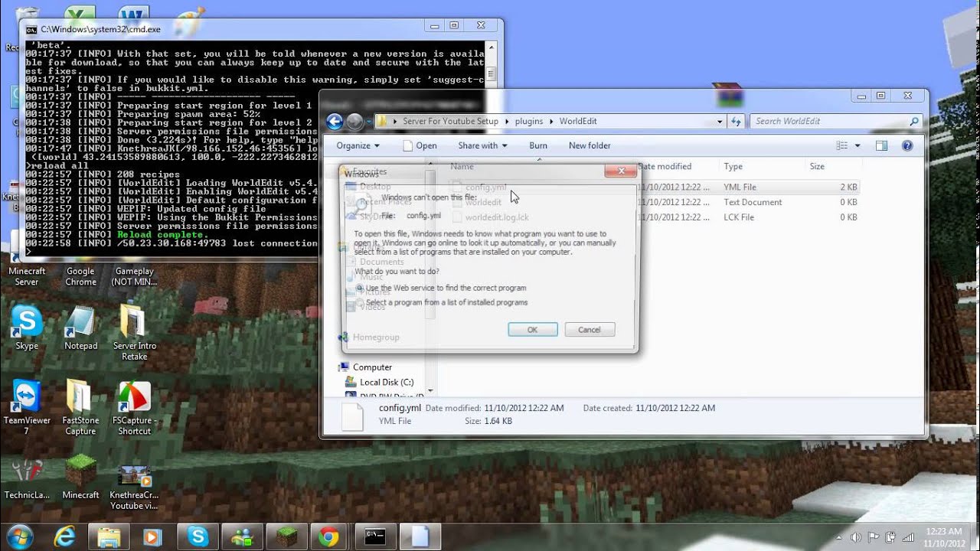Image resolution: width=980 pixels, height=551 pixels.
Task: Expand address bar history dropdown
Action: (720, 122)
